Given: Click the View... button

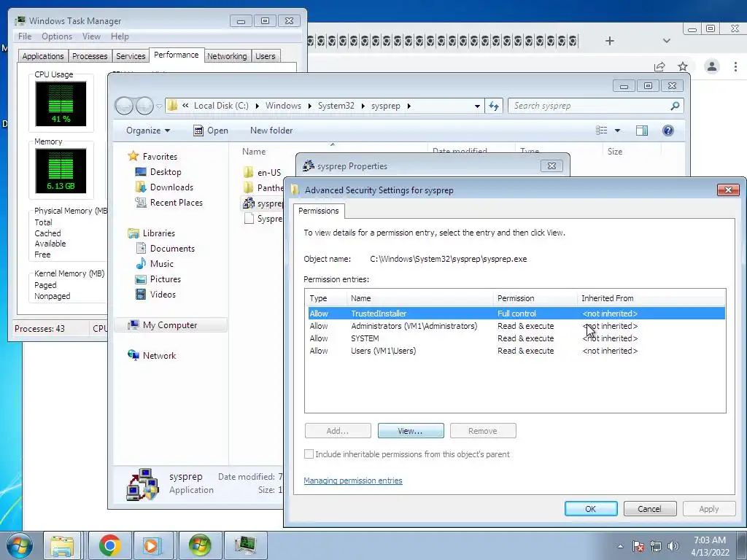Looking at the screenshot, I should pos(411,430).
